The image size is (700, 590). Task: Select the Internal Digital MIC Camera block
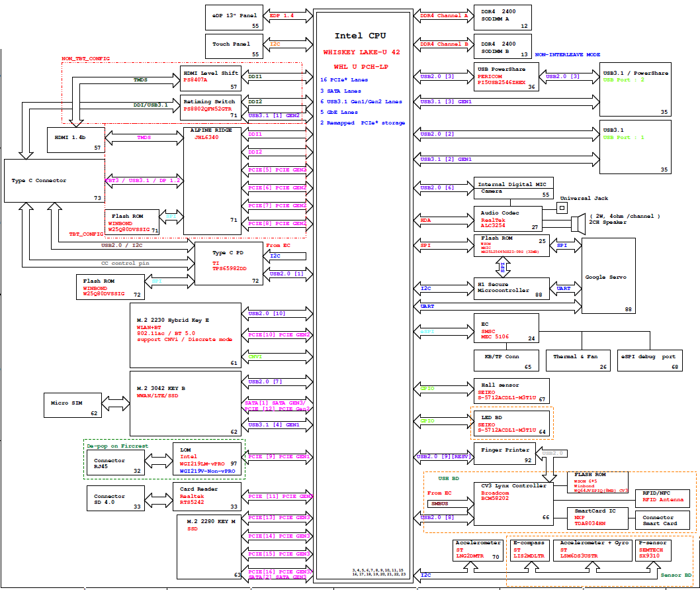point(513,188)
